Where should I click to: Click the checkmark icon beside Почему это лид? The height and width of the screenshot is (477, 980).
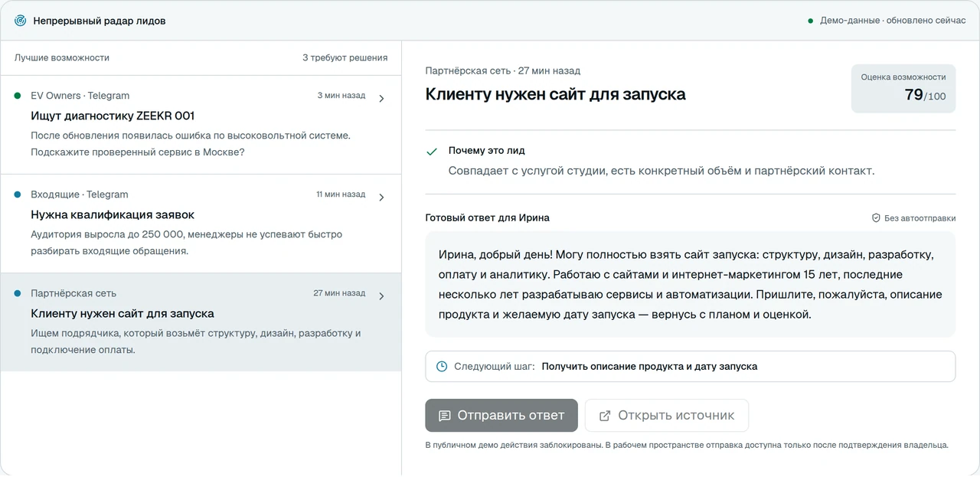click(432, 152)
